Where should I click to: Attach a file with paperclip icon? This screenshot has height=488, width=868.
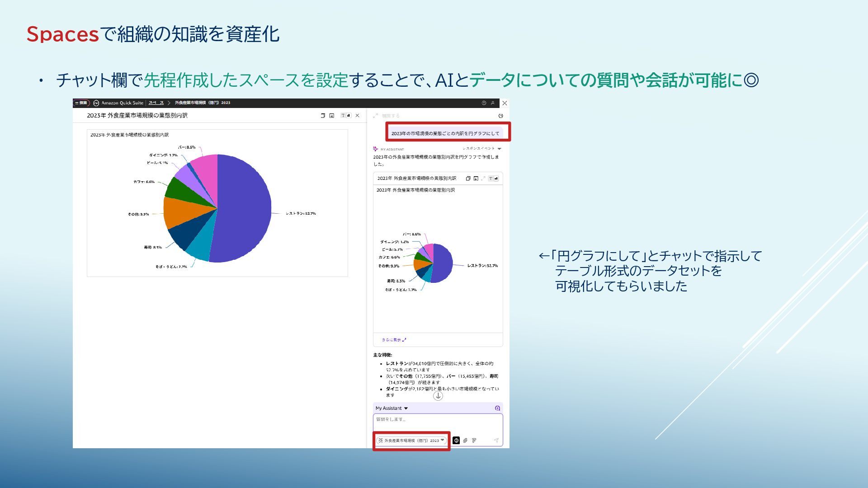point(465,440)
